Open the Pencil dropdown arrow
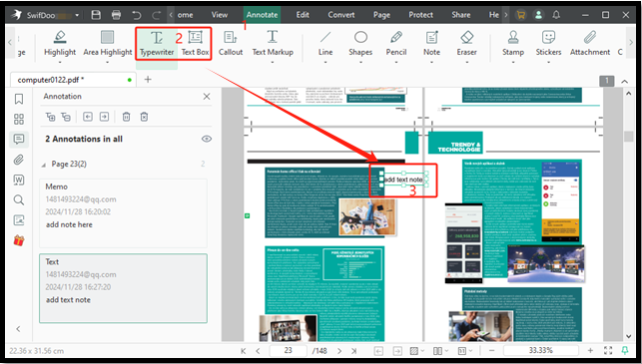The width and height of the screenshot is (642, 364). coord(396,62)
